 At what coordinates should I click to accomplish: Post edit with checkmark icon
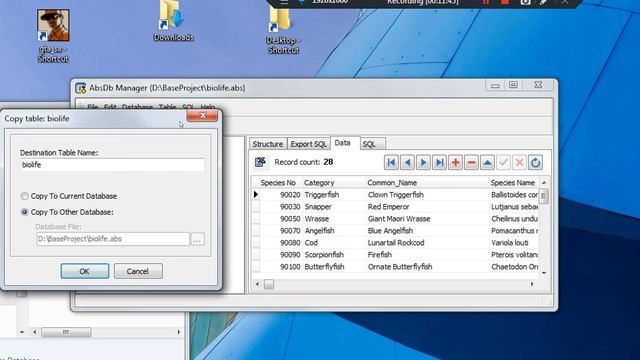(503, 162)
